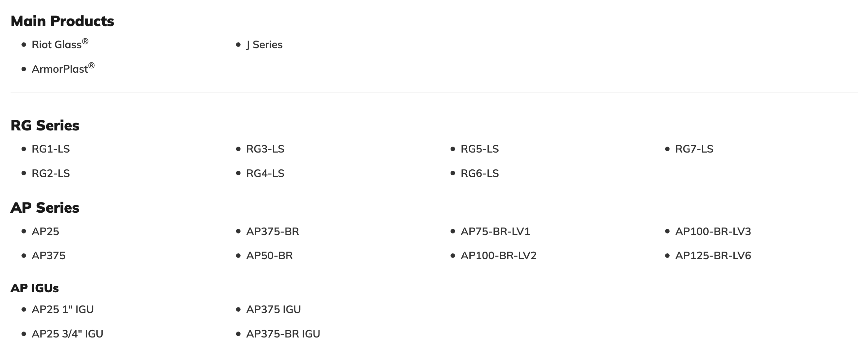Select RG1-LS from RG Series
The height and width of the screenshot is (354, 868).
point(50,149)
